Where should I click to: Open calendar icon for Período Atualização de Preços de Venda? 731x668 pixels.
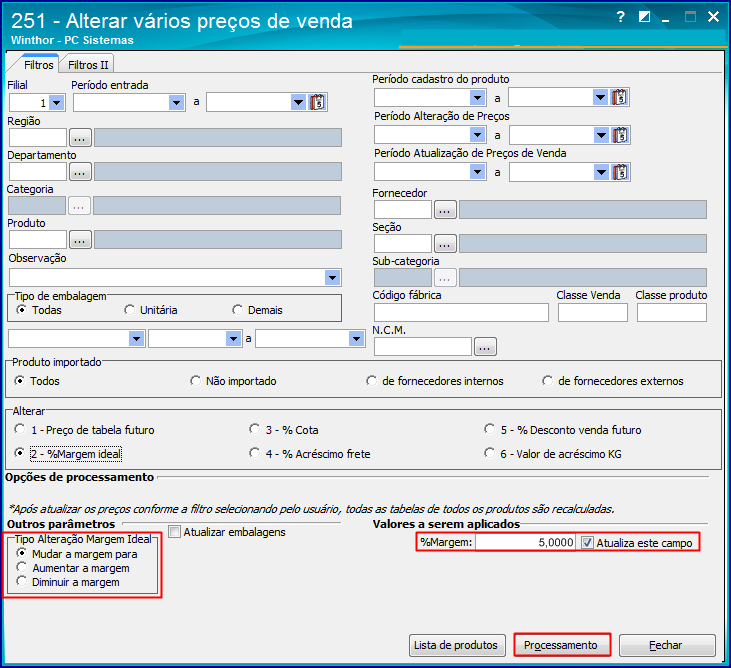[620, 172]
